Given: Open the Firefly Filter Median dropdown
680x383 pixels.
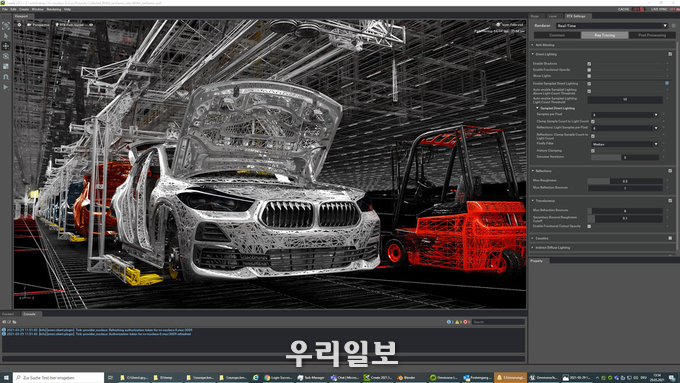Looking at the screenshot, I should pyautogui.click(x=625, y=144).
